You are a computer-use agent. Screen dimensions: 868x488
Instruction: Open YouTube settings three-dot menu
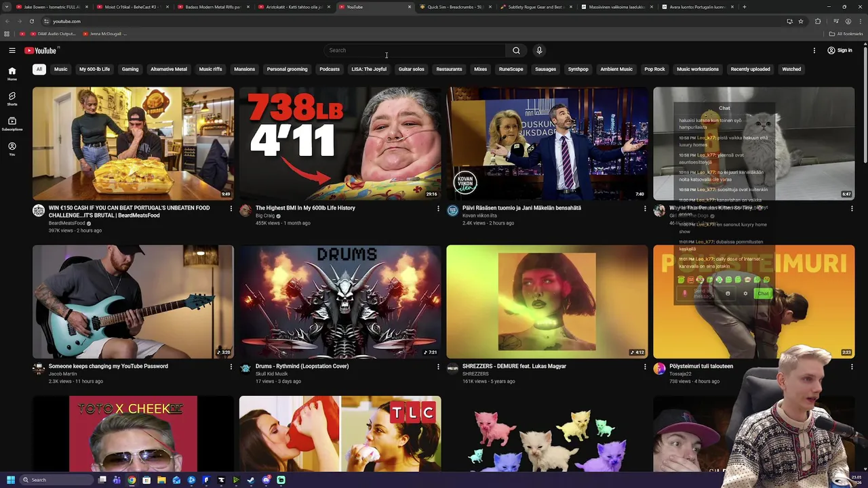(814, 50)
